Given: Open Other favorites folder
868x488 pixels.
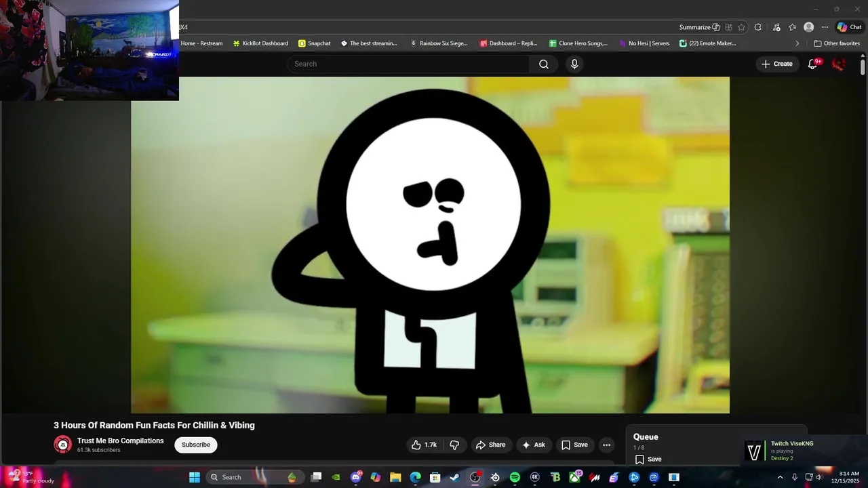Looking at the screenshot, I should (837, 43).
